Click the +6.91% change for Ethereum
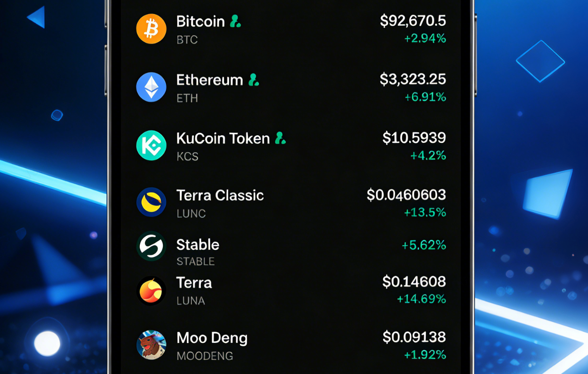 click(x=425, y=97)
